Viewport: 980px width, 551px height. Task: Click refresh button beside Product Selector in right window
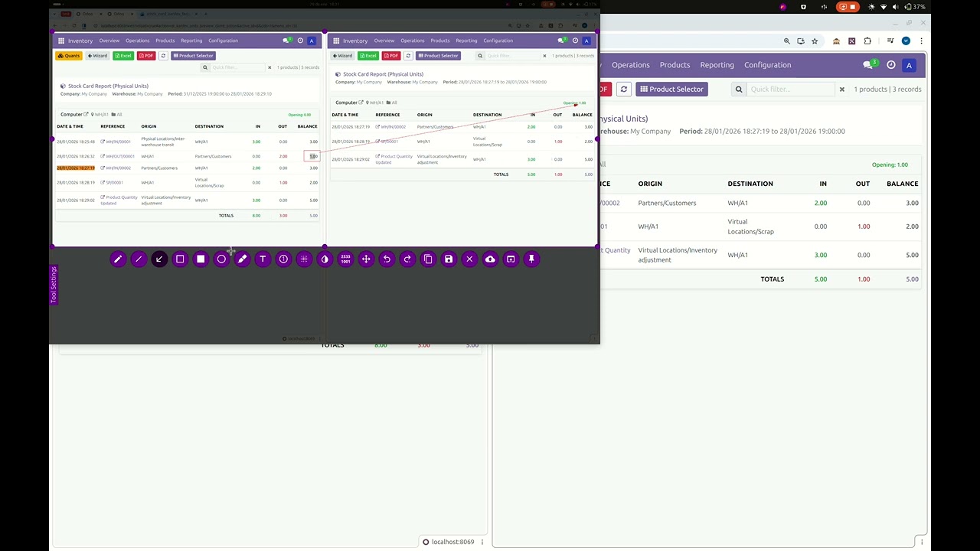click(x=624, y=89)
